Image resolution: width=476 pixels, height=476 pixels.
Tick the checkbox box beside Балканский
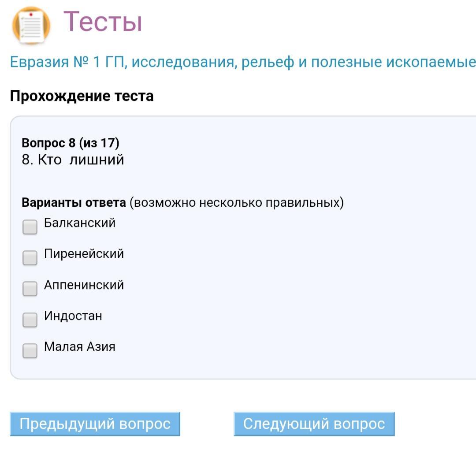[30, 227]
